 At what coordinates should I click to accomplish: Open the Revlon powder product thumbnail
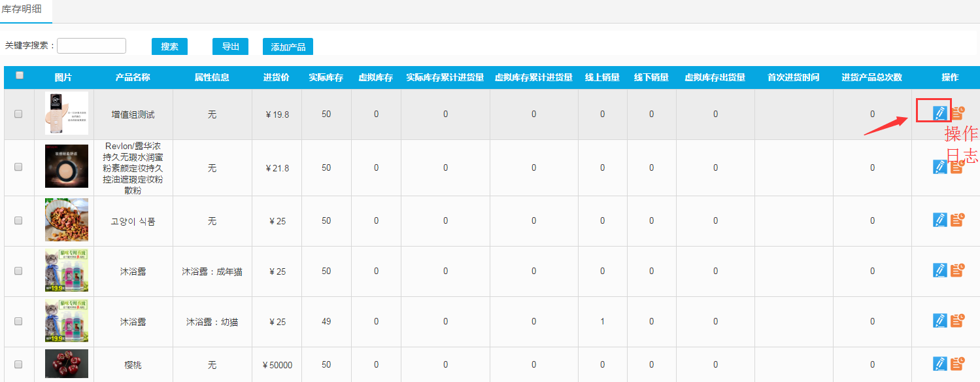click(67, 167)
